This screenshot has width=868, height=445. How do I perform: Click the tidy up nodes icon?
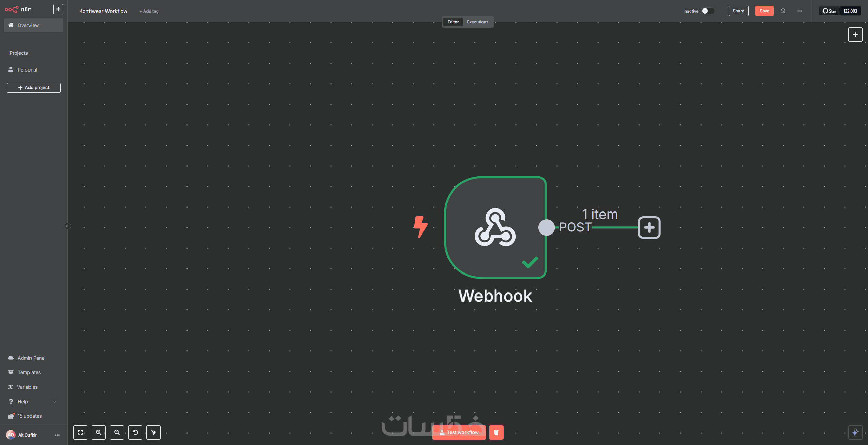point(154,432)
